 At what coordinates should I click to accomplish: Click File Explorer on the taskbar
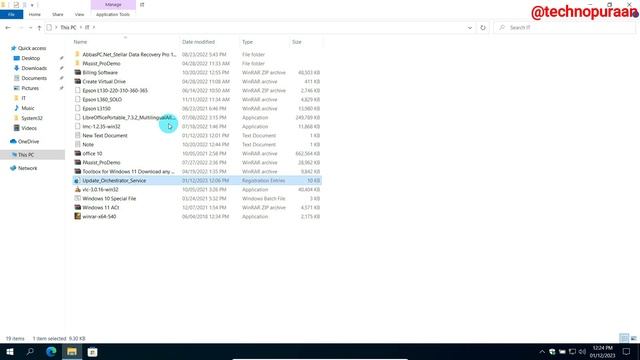pos(72,351)
